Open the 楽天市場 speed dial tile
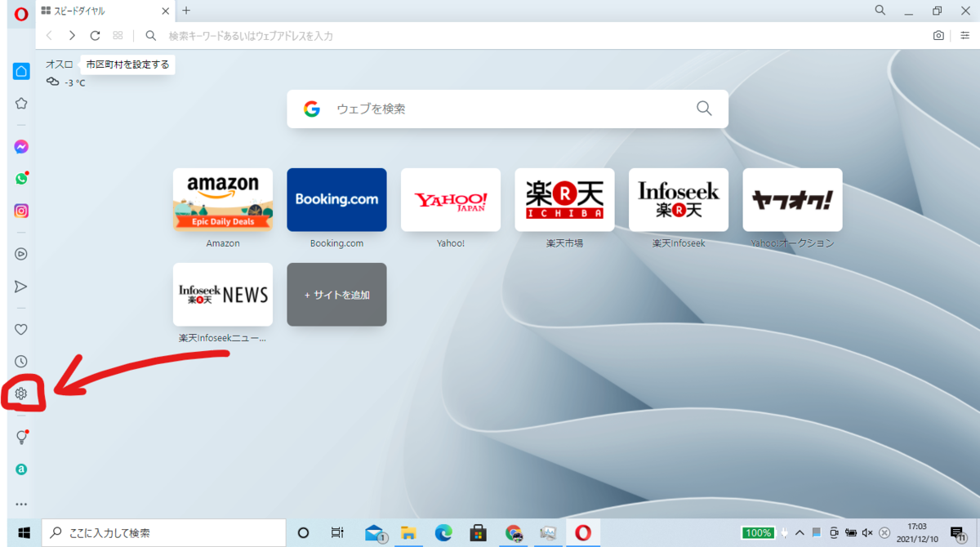 [x=564, y=199]
